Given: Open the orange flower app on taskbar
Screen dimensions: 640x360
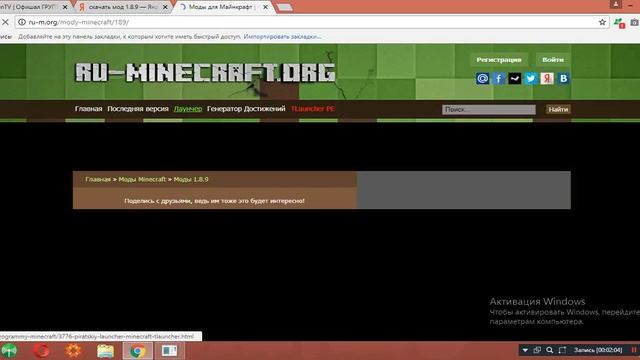Looking at the screenshot, I should tap(73, 351).
